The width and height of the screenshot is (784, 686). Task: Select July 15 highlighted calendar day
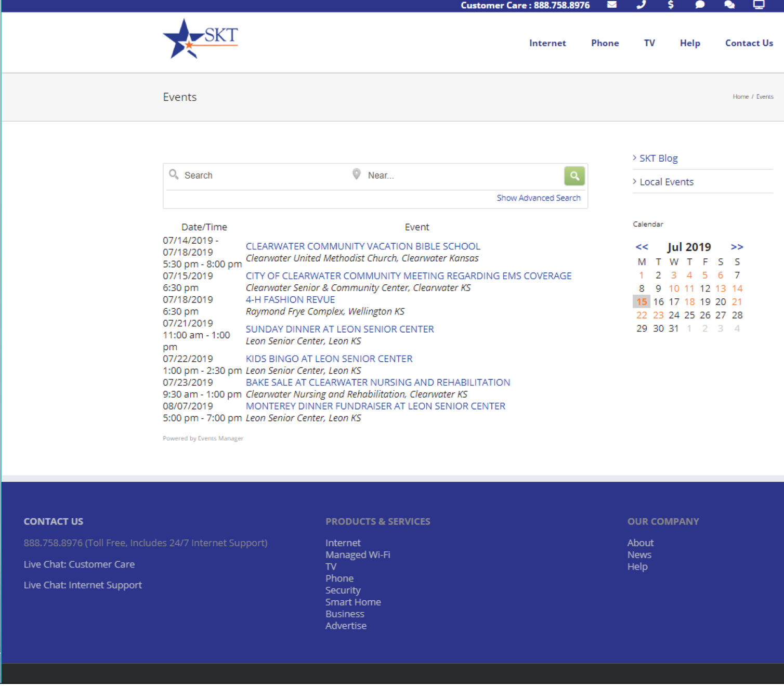click(642, 302)
